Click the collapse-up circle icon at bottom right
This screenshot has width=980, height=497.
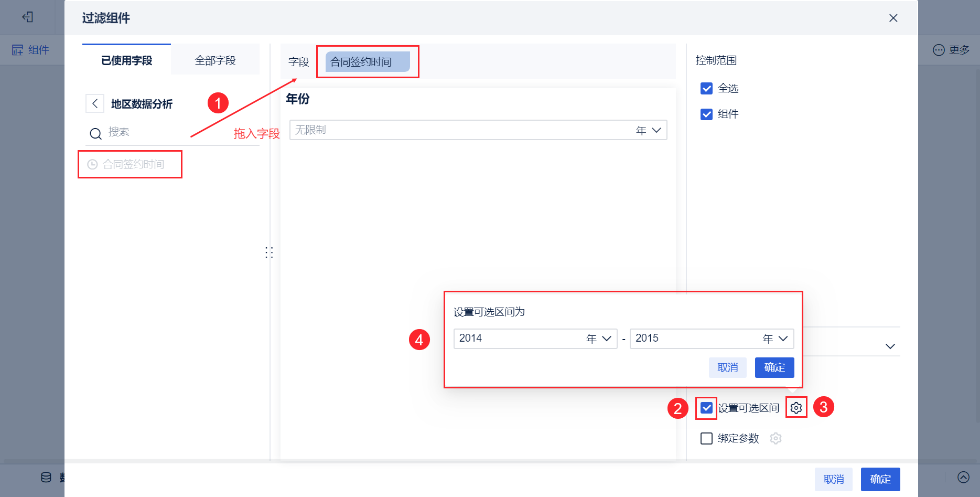963,477
